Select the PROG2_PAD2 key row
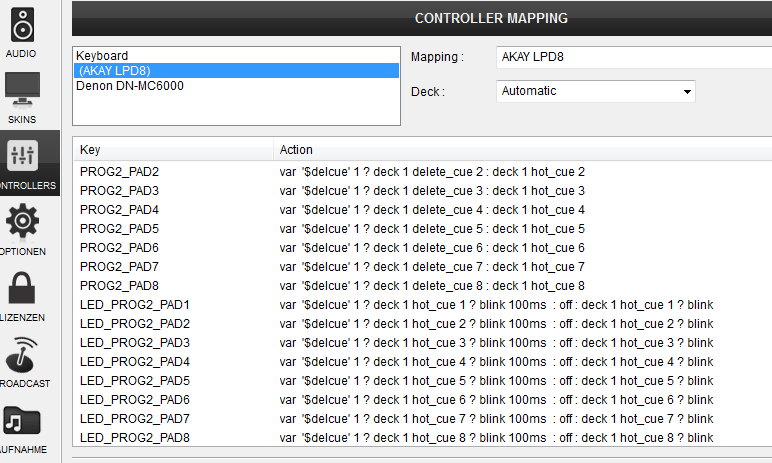Image resolution: width=772 pixels, height=463 pixels. (423, 172)
